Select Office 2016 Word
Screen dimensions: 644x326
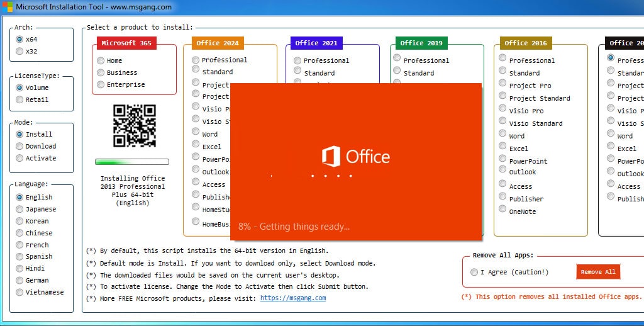tap(502, 133)
